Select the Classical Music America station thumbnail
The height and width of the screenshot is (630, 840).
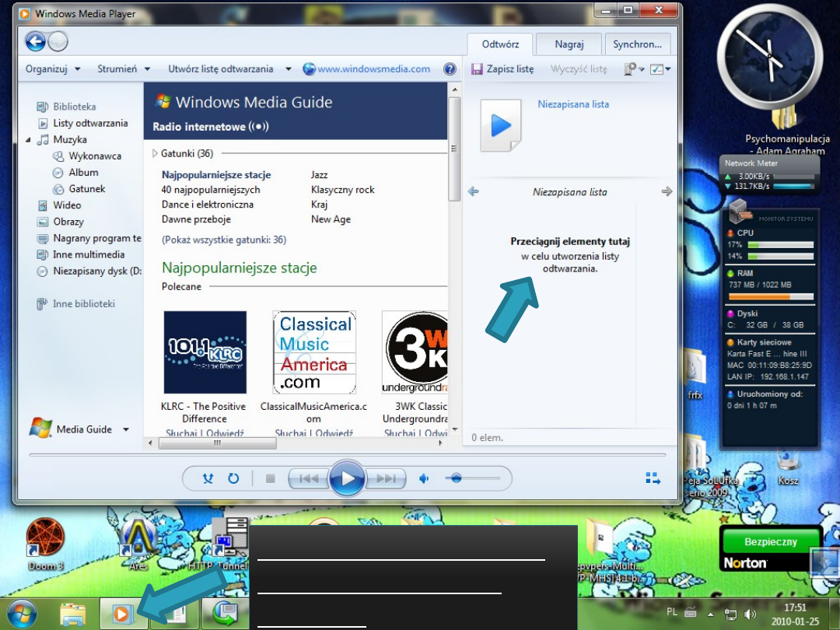tap(314, 353)
